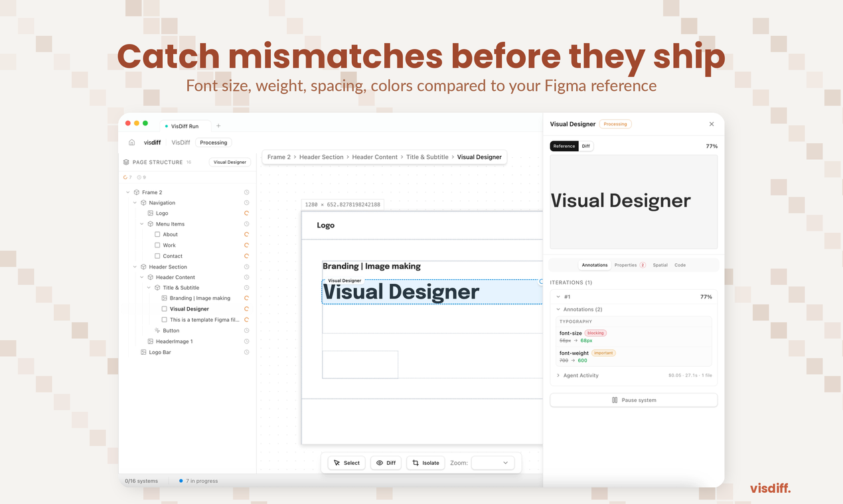This screenshot has height=504, width=843.
Task: Click the spinner status icon on Contact row
Action: [x=246, y=256]
